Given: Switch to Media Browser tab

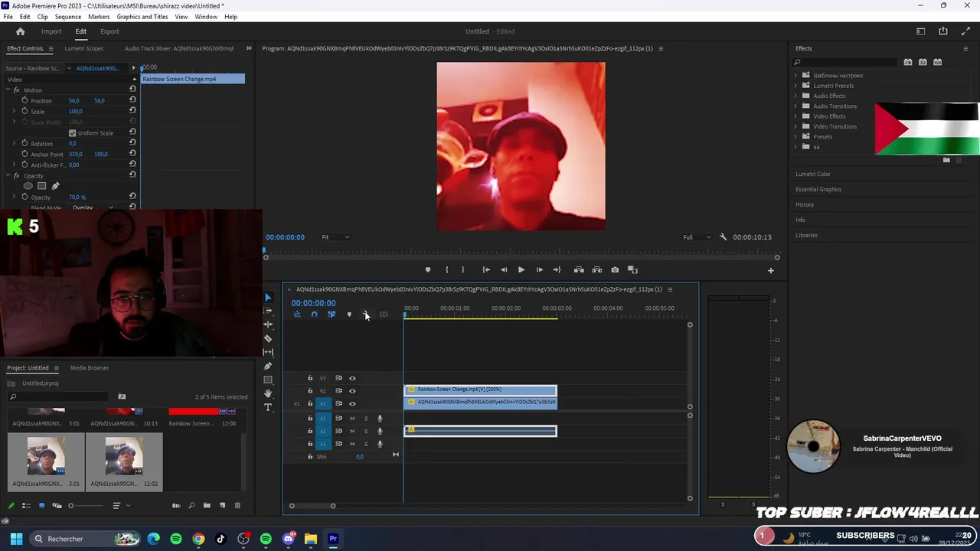Looking at the screenshot, I should pyautogui.click(x=90, y=368).
